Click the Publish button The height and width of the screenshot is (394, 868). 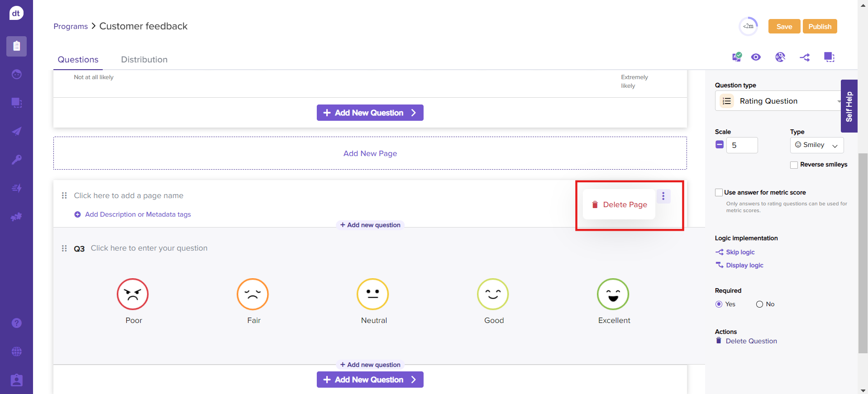(820, 27)
